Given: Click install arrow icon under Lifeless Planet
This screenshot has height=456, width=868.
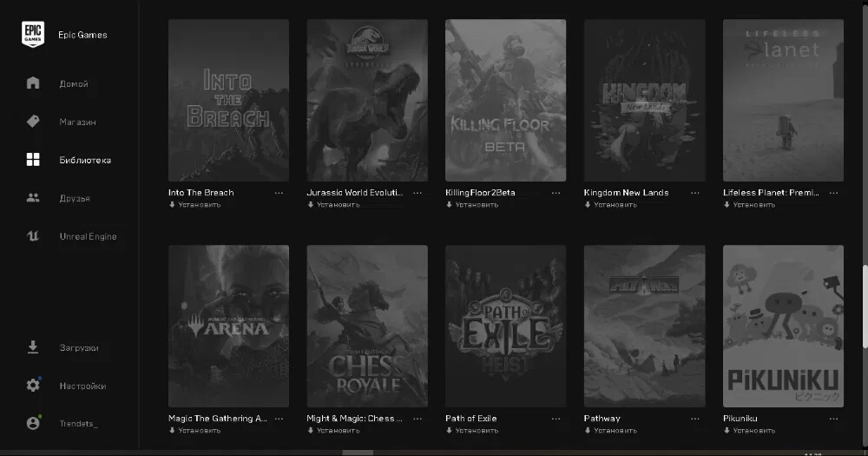Looking at the screenshot, I should point(727,204).
